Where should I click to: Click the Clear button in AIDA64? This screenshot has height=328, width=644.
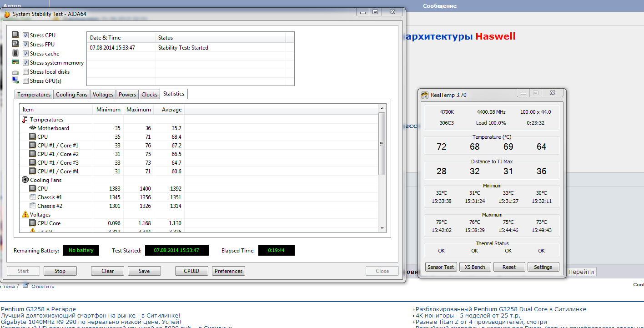coord(108,271)
